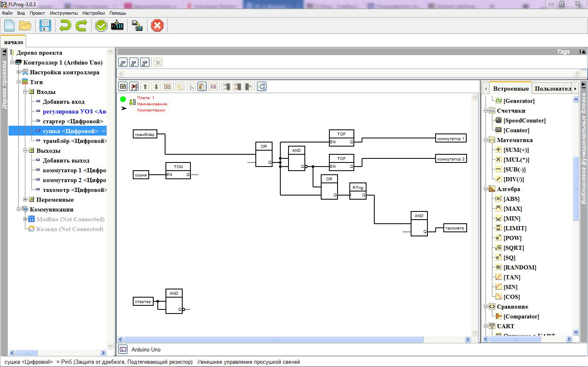Screen dimensions: 588x367
Task: Open the Проект menu
Action: [37, 13]
